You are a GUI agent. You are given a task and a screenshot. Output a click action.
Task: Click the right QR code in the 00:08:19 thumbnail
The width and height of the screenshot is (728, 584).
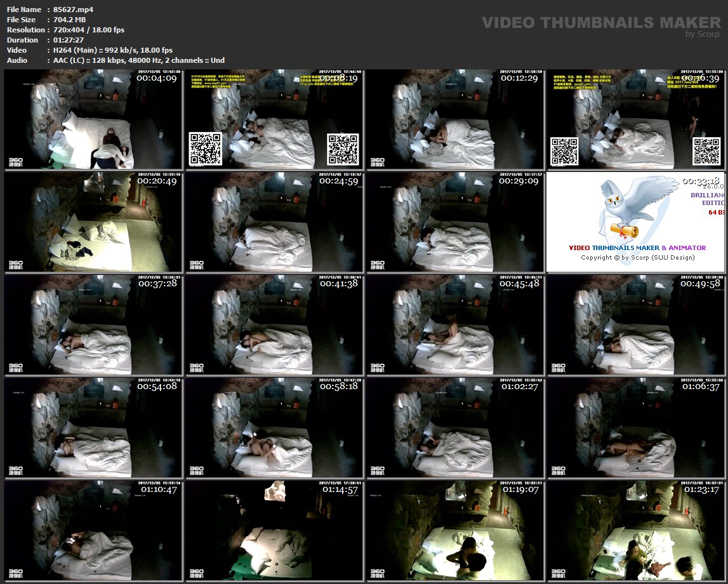[x=343, y=149]
